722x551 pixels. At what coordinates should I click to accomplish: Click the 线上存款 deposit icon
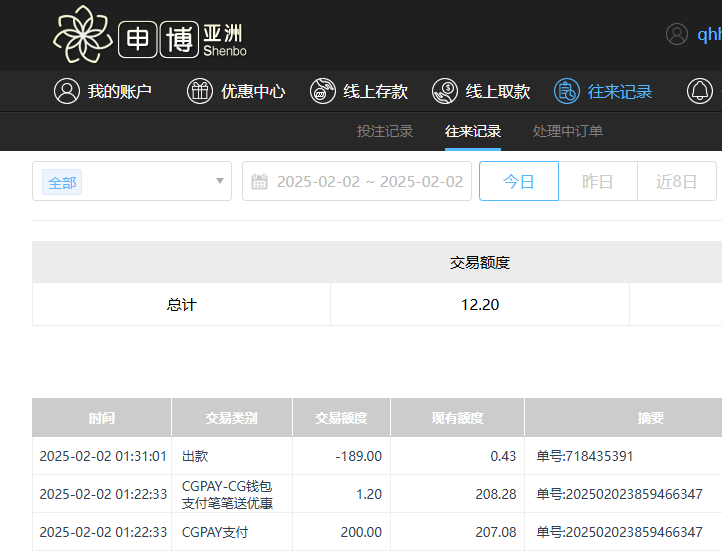click(323, 91)
